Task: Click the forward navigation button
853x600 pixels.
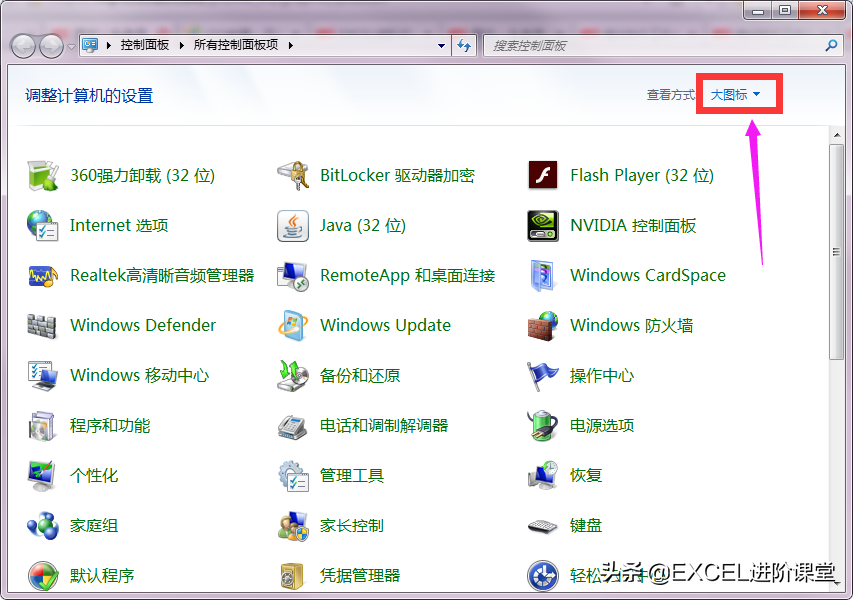Action: [52, 46]
